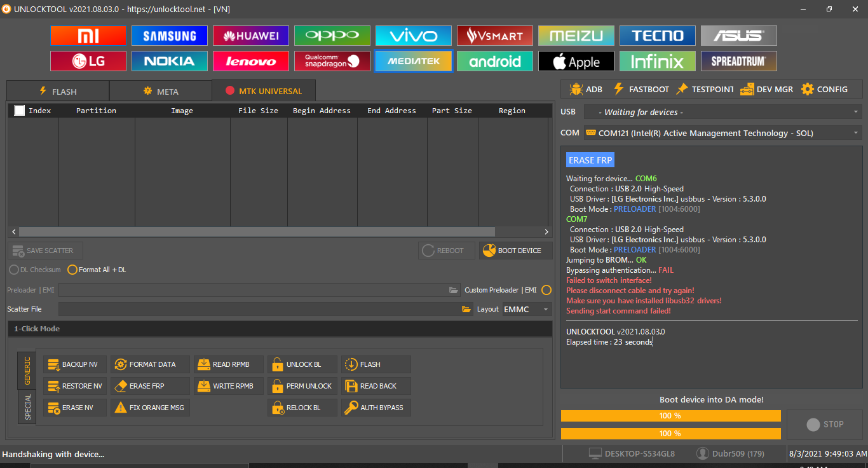The height and width of the screenshot is (468, 868).
Task: Open the Vsmart brand tile
Action: pos(495,36)
